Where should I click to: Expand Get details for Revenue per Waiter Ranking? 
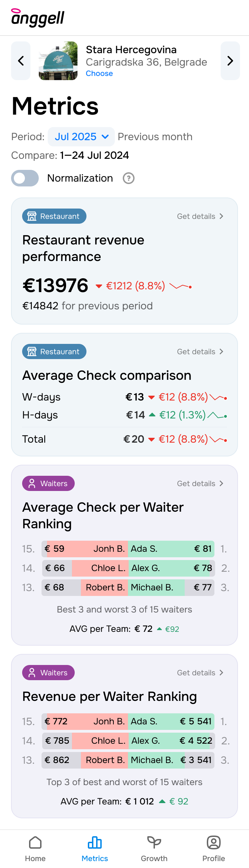pos(200,673)
